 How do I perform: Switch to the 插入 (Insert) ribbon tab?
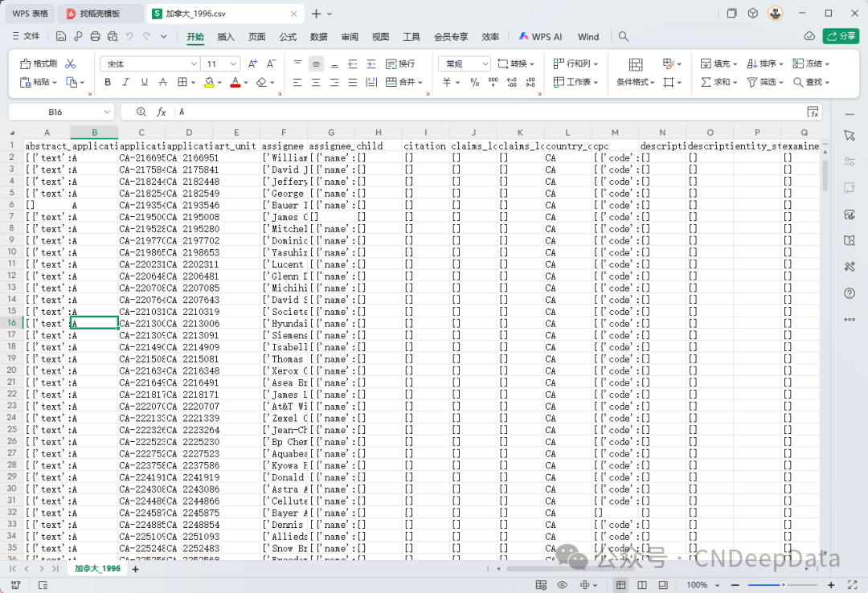(x=226, y=37)
